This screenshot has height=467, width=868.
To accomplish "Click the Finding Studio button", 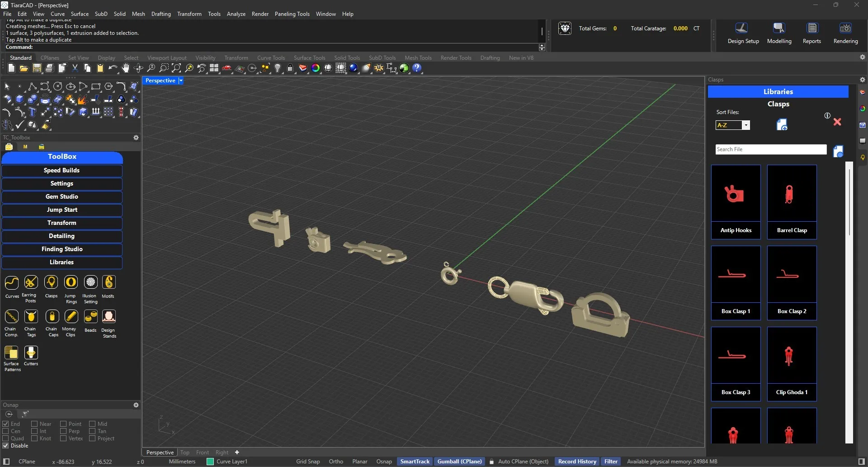I will 62,249.
